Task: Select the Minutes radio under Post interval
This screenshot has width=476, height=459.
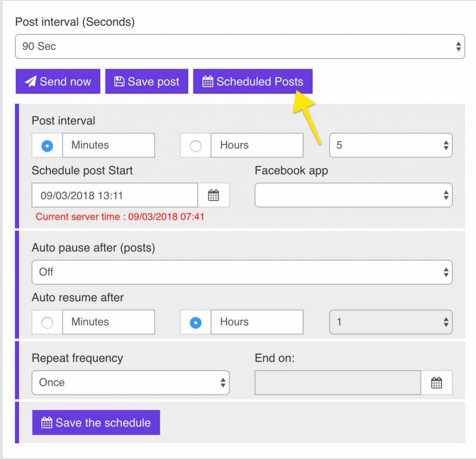Action: click(x=46, y=145)
